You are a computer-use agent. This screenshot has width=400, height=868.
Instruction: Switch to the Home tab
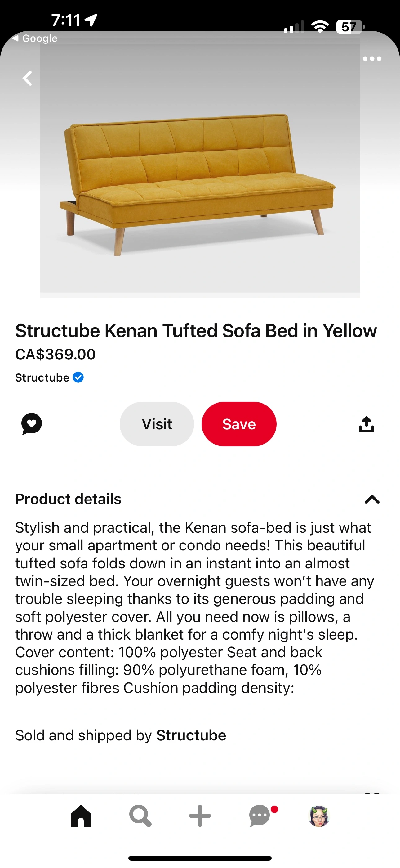coord(81,816)
